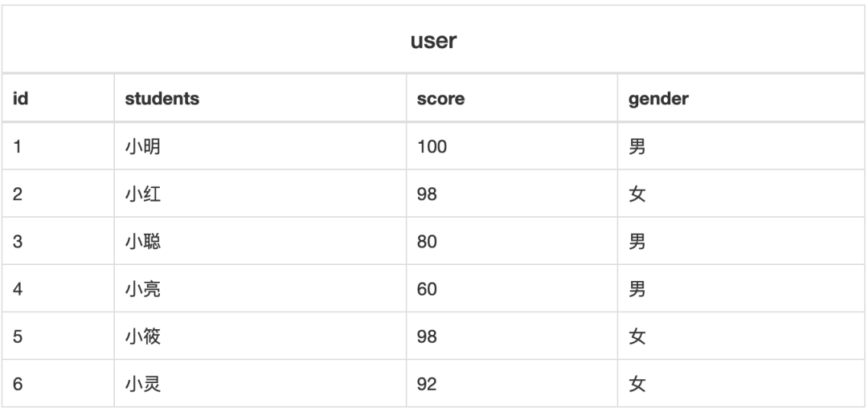Select the gender cell for 小明
This screenshot has width=868, height=412.
pyautogui.click(x=637, y=147)
